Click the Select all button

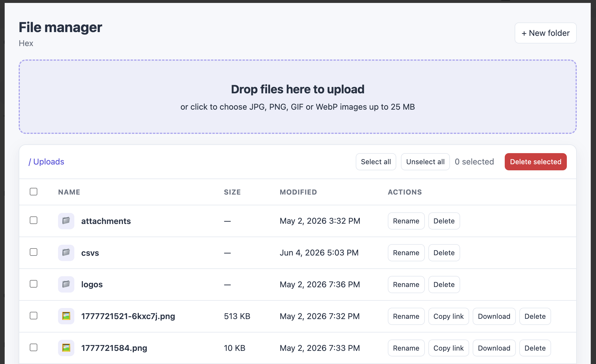(376, 162)
